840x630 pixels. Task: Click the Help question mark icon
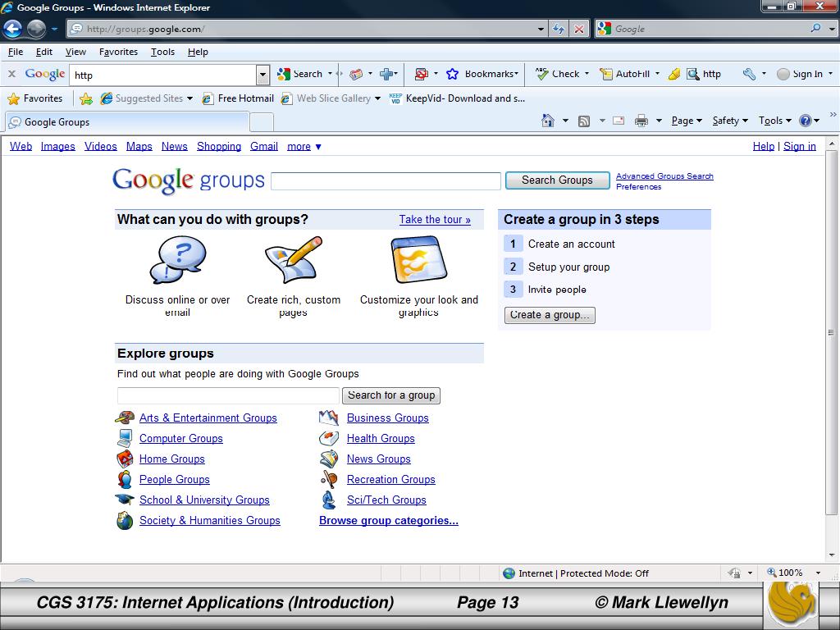click(x=806, y=121)
